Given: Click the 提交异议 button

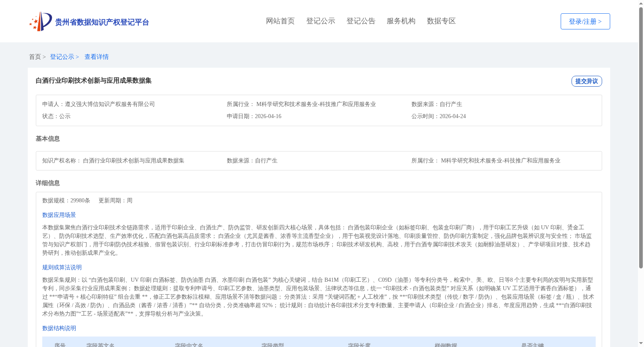Looking at the screenshot, I should [586, 81].
